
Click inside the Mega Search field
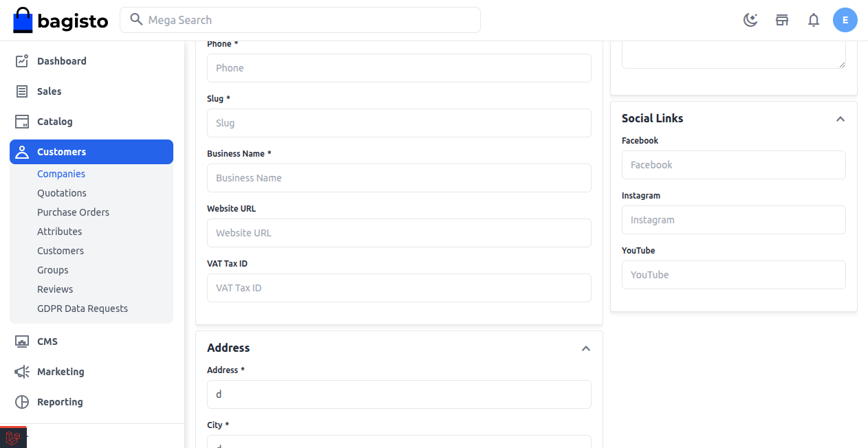coord(301,20)
